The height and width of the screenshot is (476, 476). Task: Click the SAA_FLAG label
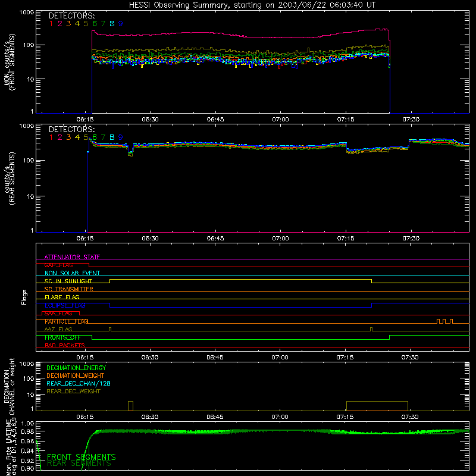click(58, 314)
